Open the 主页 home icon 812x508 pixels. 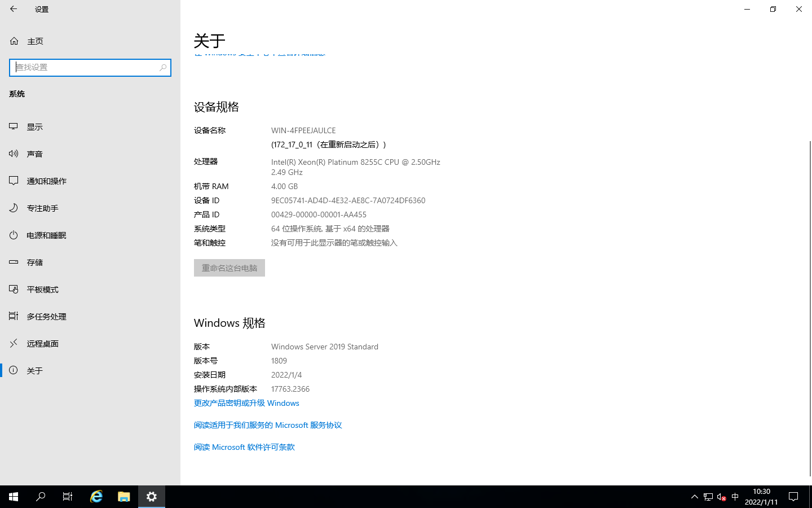click(14, 41)
